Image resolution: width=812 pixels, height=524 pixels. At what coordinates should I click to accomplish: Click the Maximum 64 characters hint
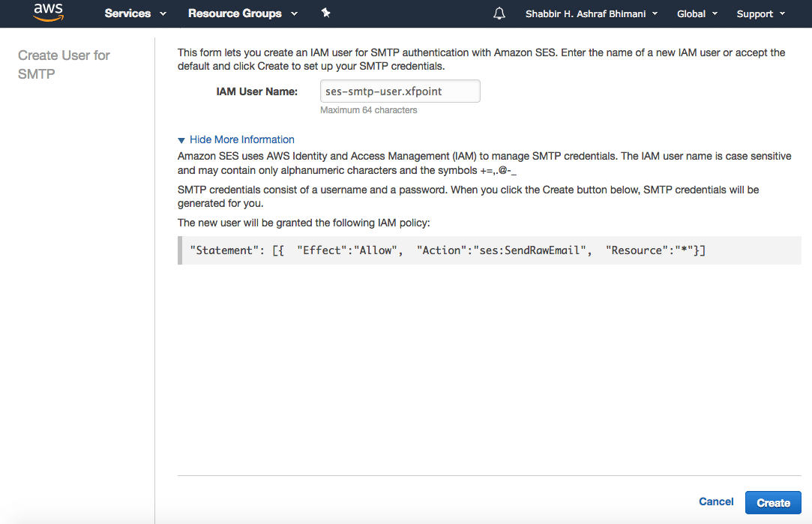[x=369, y=110]
